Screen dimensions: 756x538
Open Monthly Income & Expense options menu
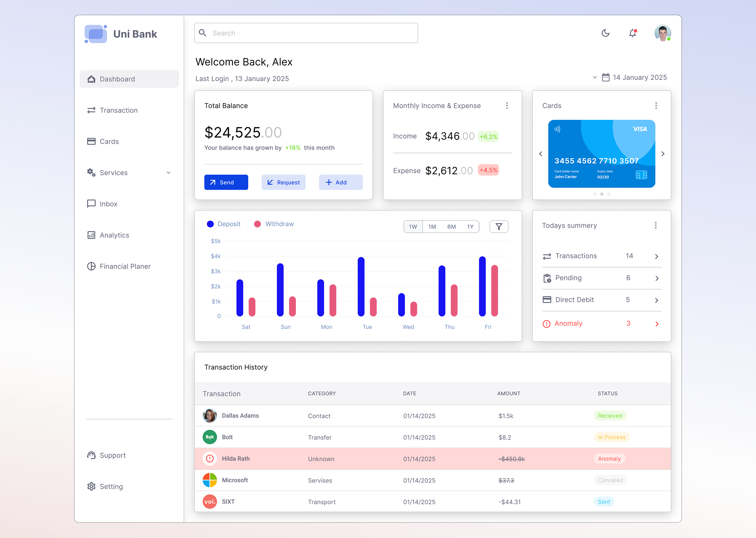(507, 106)
